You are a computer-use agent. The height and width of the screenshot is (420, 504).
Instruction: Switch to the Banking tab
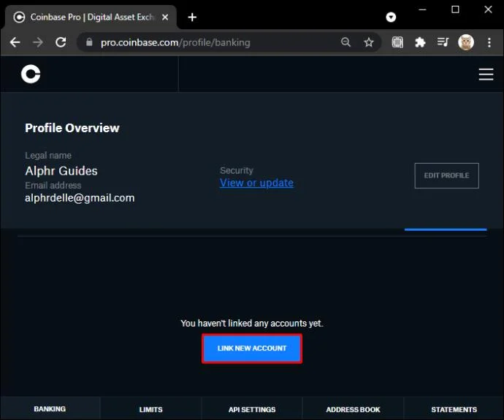coord(50,409)
